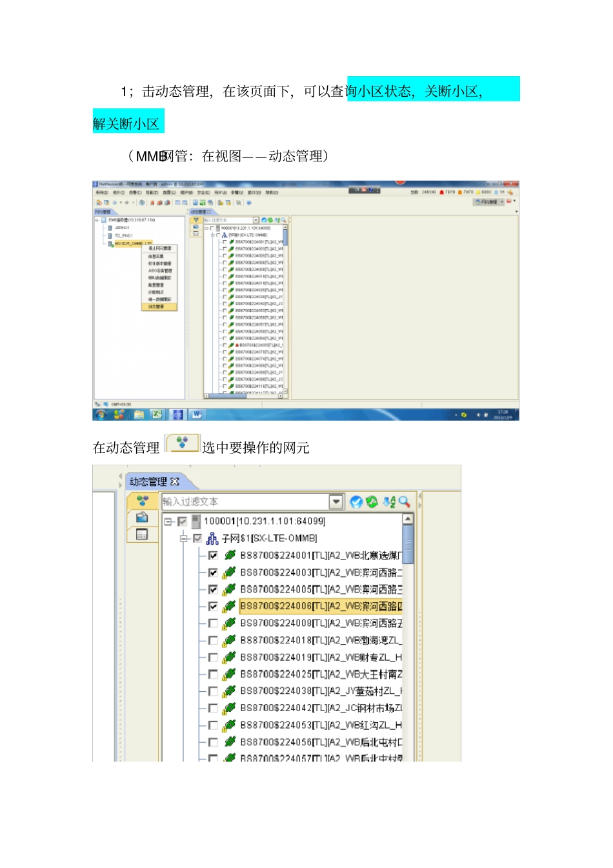Click the green NE icon of BS8700$224042
Image resolution: width=613 pixels, height=868 pixels.
point(229,708)
